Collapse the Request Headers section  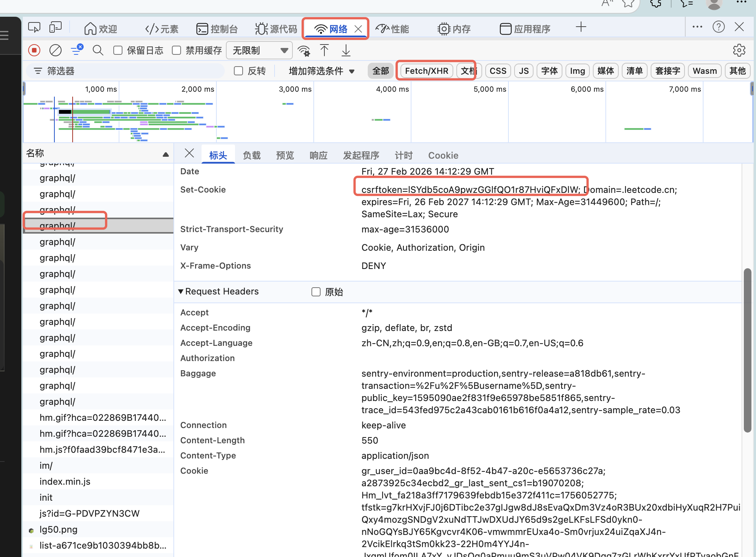point(181,291)
